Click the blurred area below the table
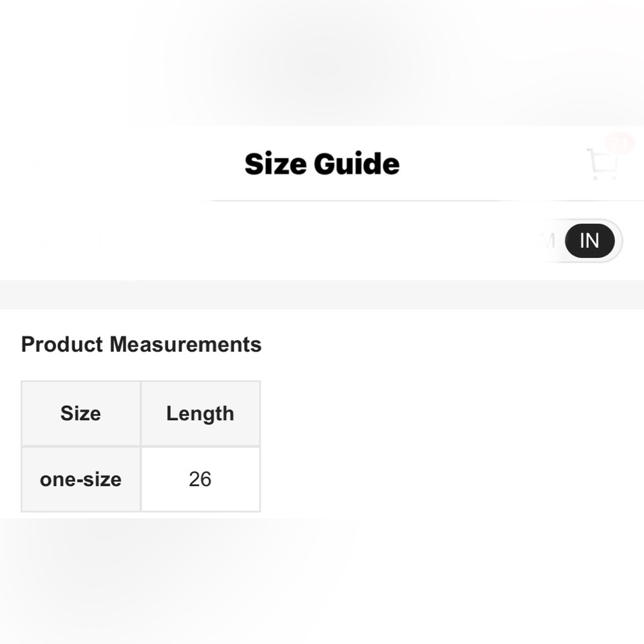This screenshot has height=644, width=644. (322, 581)
